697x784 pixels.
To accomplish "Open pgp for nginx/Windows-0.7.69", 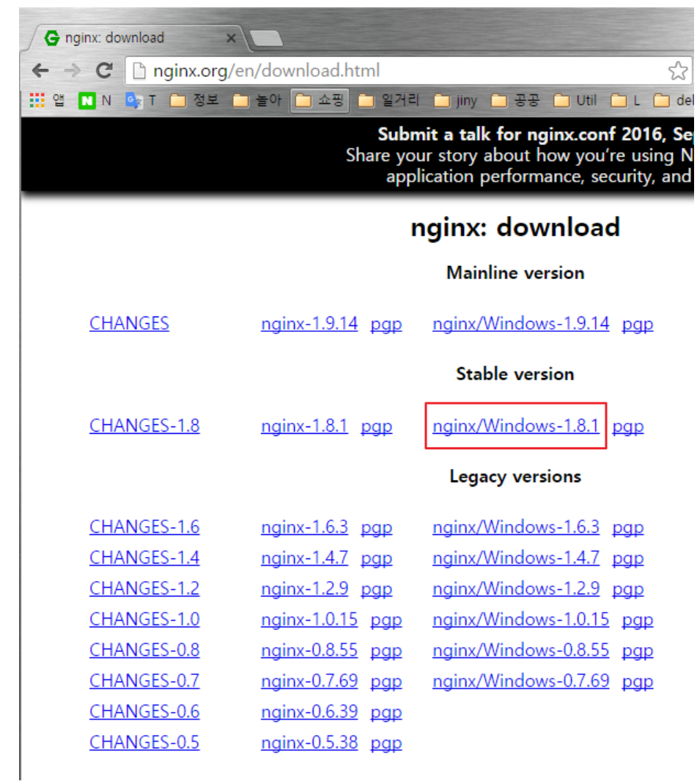I will click(638, 682).
